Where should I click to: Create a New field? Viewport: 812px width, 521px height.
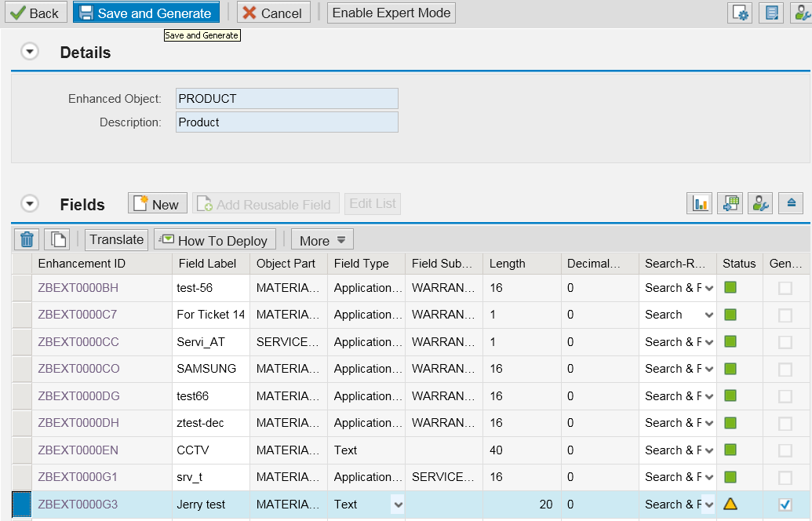coord(157,203)
